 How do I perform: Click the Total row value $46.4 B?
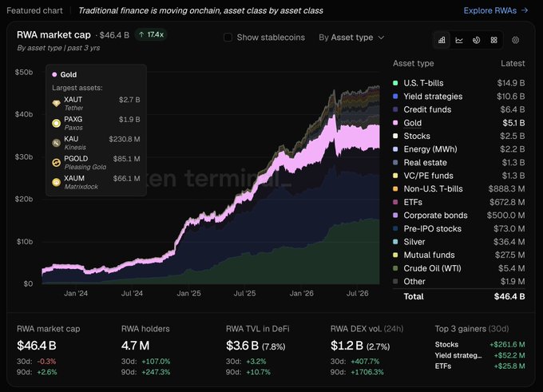[x=509, y=296]
